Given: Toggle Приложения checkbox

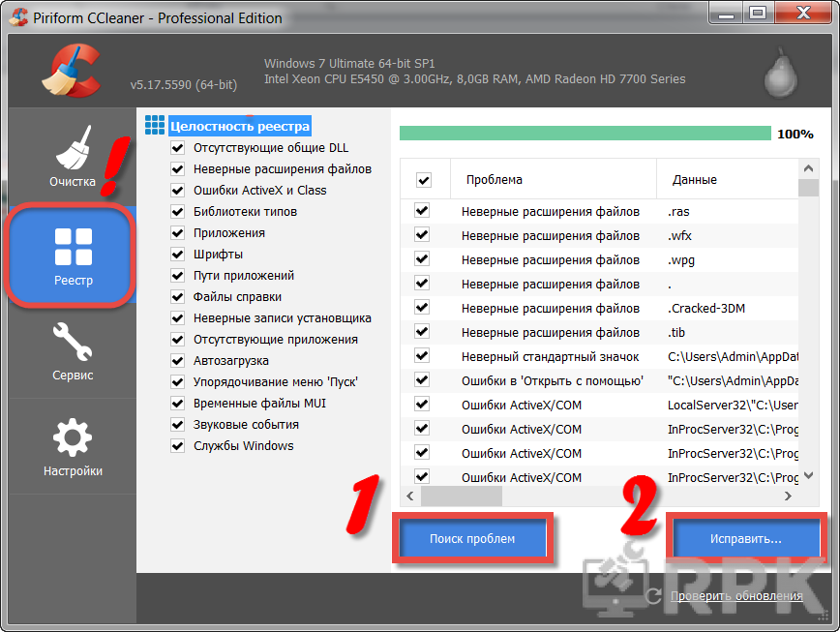Looking at the screenshot, I should click(x=177, y=233).
